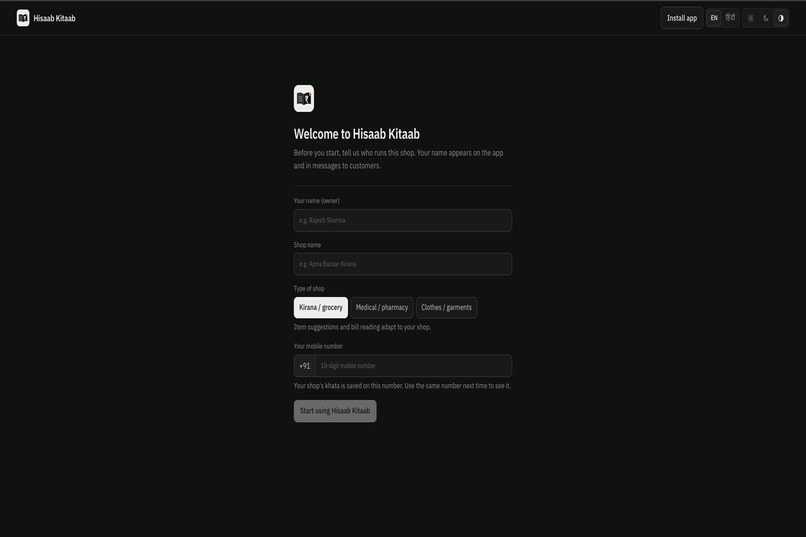Click Start using Hisaab Kitaab button

(335, 411)
